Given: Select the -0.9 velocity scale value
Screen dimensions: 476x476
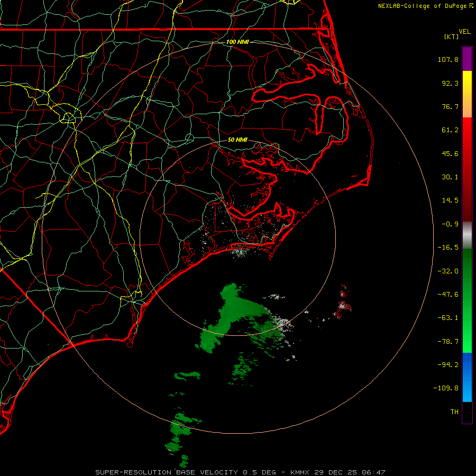Looking at the screenshot, I should point(450,224).
